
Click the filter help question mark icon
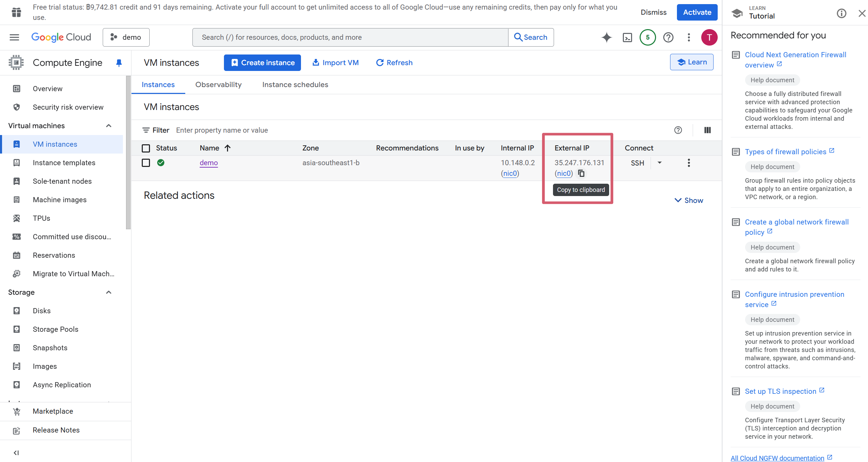678,130
